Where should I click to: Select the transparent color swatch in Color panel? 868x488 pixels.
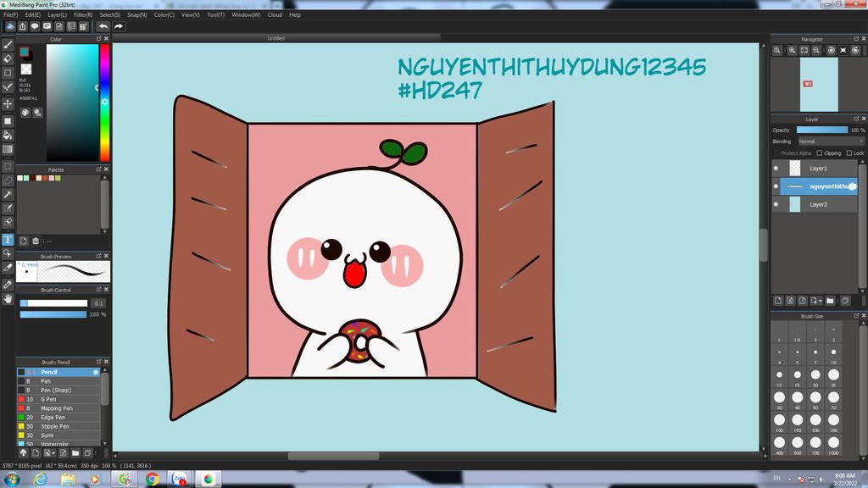[26, 69]
